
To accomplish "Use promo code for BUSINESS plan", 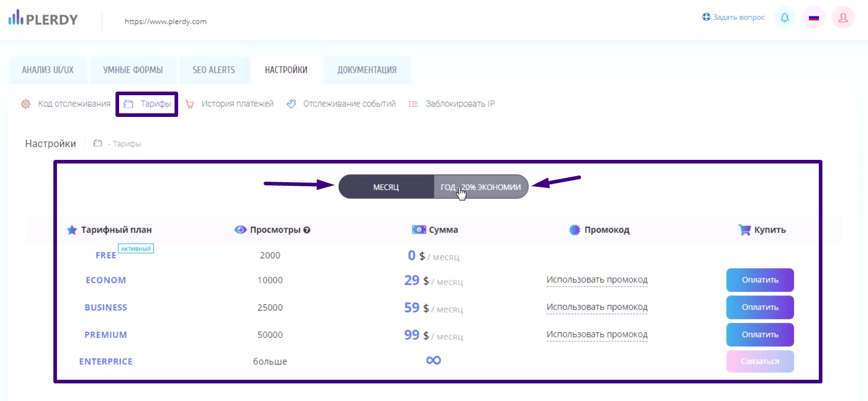I will [597, 307].
